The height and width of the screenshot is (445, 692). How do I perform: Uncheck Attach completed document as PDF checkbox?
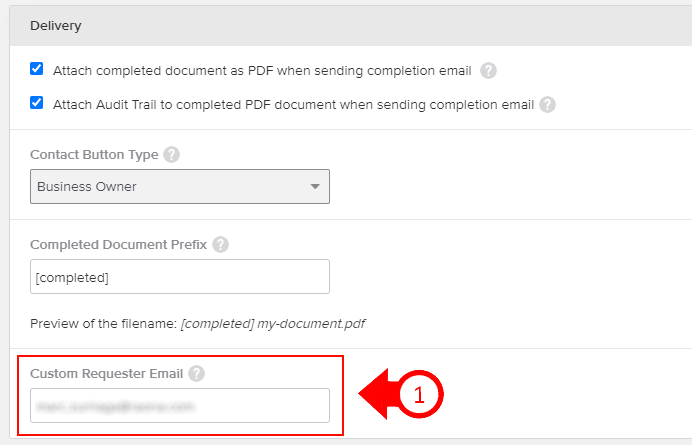pyautogui.click(x=37, y=69)
